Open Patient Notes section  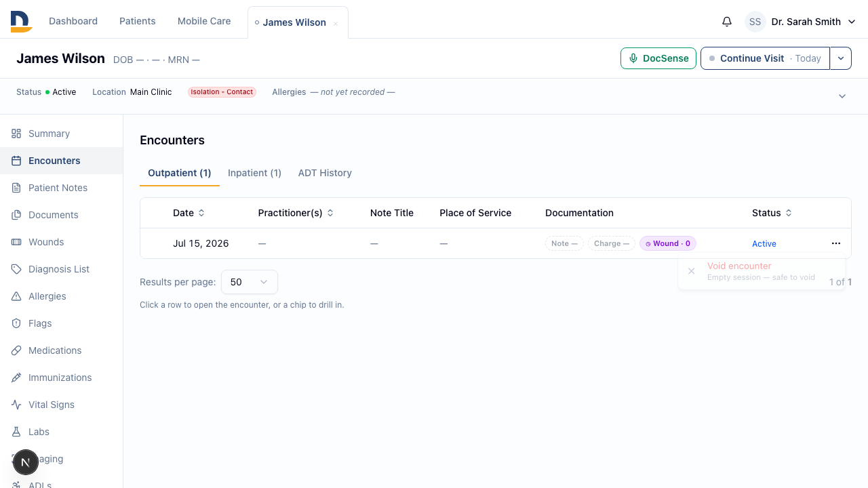tap(61, 188)
